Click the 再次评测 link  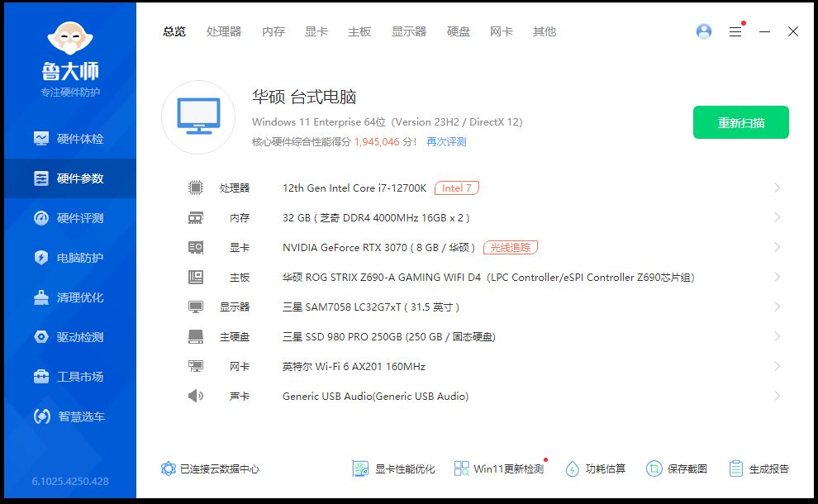tap(447, 141)
